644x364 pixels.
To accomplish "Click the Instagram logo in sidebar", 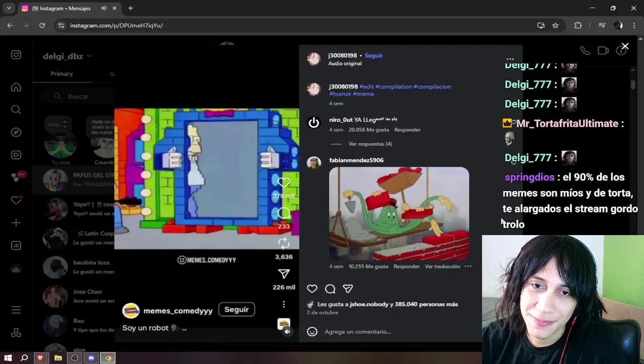I will (16, 55).
